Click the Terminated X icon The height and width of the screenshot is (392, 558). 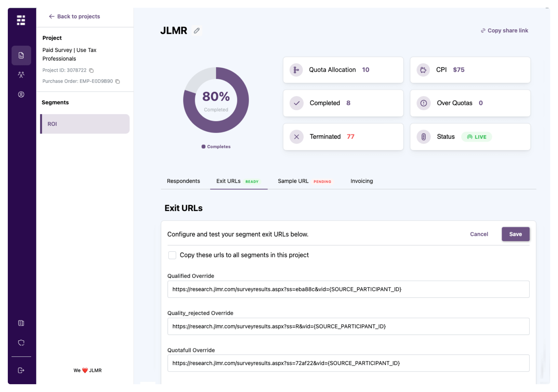click(x=297, y=137)
